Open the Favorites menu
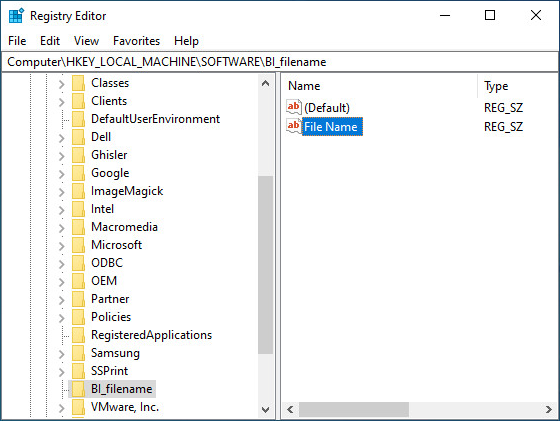The image size is (560, 421). [x=136, y=41]
